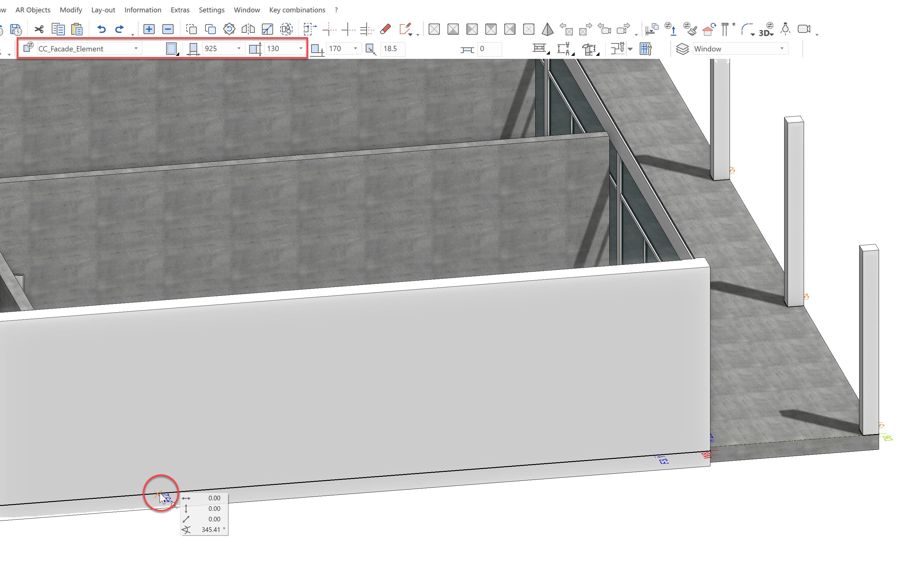Click the window grid wrench icon

pos(646,49)
